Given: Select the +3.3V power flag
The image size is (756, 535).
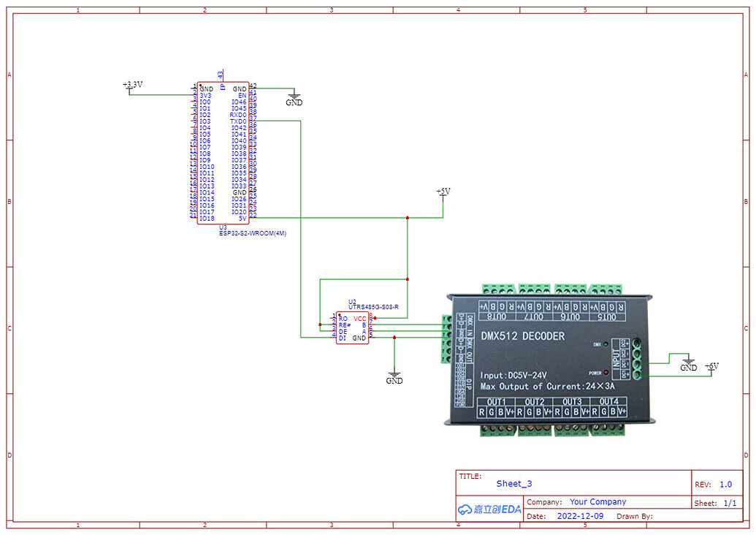Looking at the screenshot, I should click(131, 84).
